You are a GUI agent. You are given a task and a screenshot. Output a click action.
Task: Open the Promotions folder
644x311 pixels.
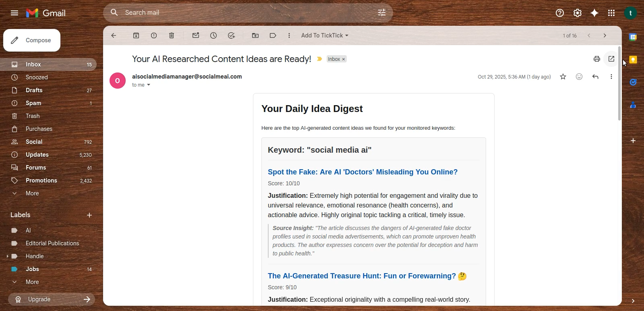[41, 180]
